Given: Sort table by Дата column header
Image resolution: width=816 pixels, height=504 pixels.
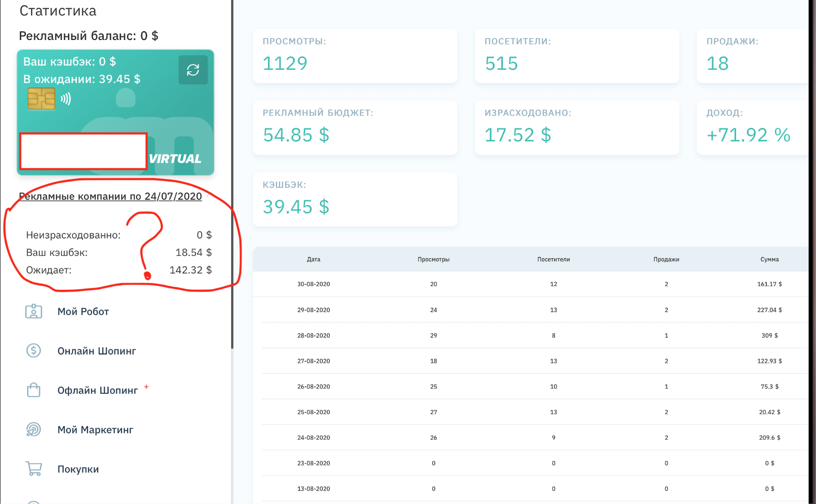Looking at the screenshot, I should coord(313,259).
